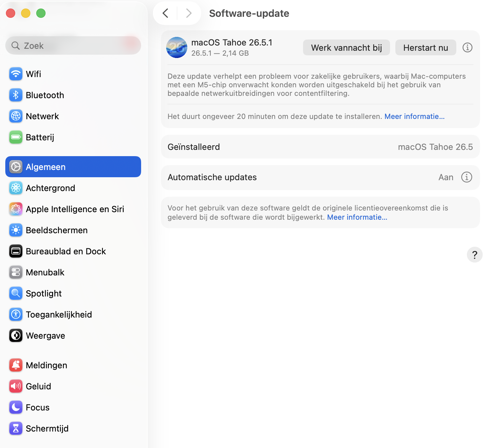Image resolution: width=486 pixels, height=448 pixels.
Task: Click the 26.5.1 — 2,14 GB size text
Action: 220,53
